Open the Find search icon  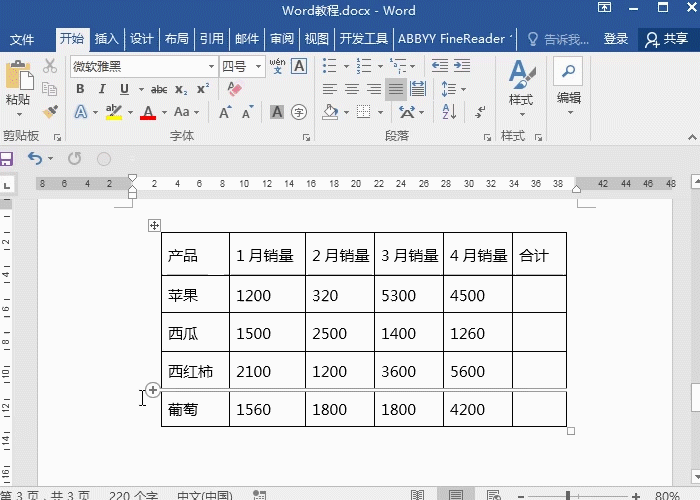click(x=568, y=71)
